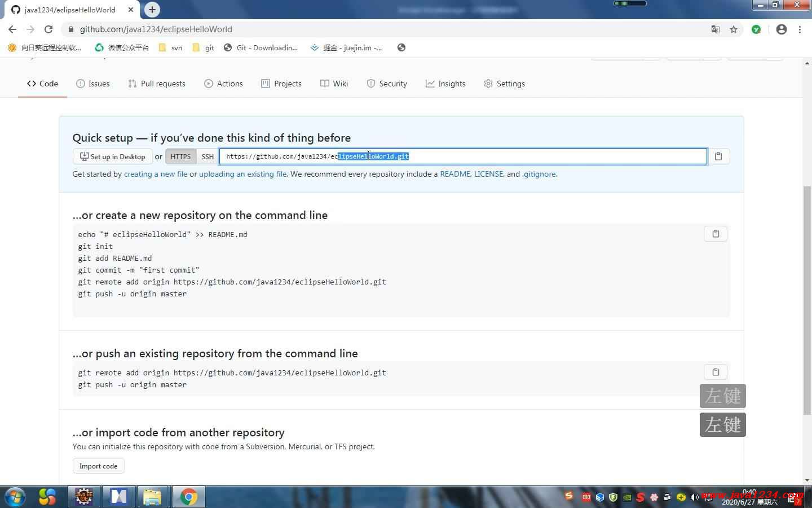Switch to the Security tab
Image resolution: width=812 pixels, height=508 pixels.
387,84
